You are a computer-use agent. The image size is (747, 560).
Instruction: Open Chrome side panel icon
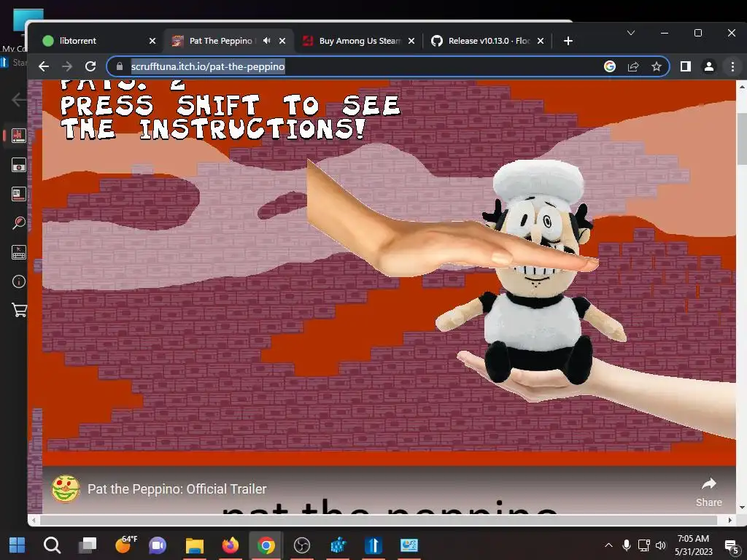tap(686, 66)
